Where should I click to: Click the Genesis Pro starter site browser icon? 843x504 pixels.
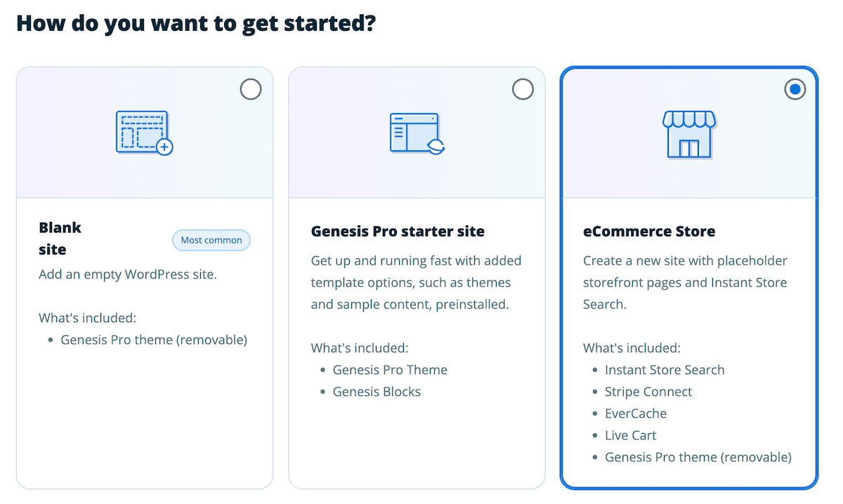click(417, 133)
